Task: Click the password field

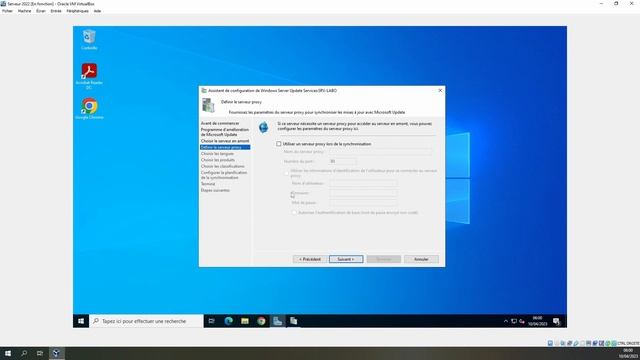Action: [363, 203]
